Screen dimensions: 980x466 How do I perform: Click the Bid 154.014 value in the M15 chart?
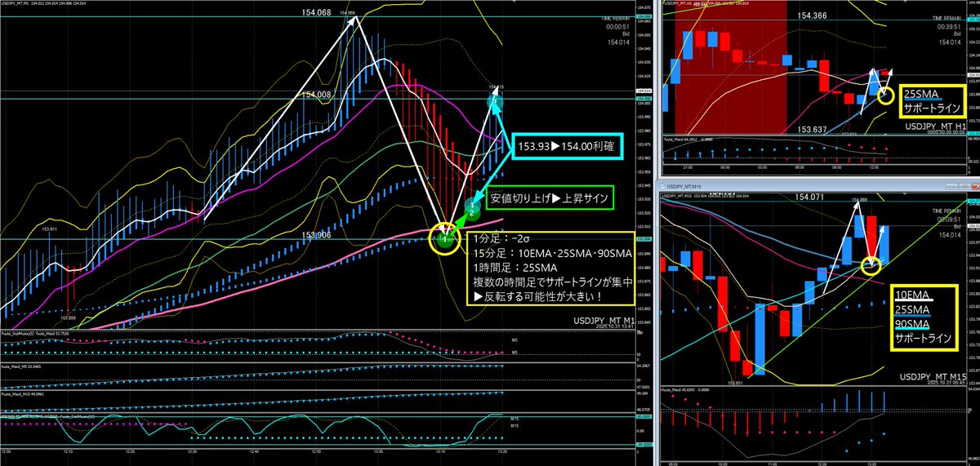(948, 237)
